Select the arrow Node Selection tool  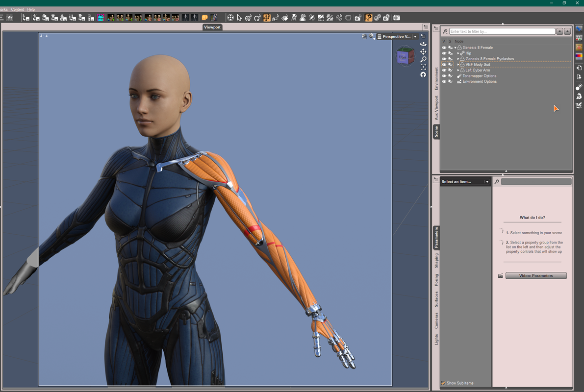point(239,18)
